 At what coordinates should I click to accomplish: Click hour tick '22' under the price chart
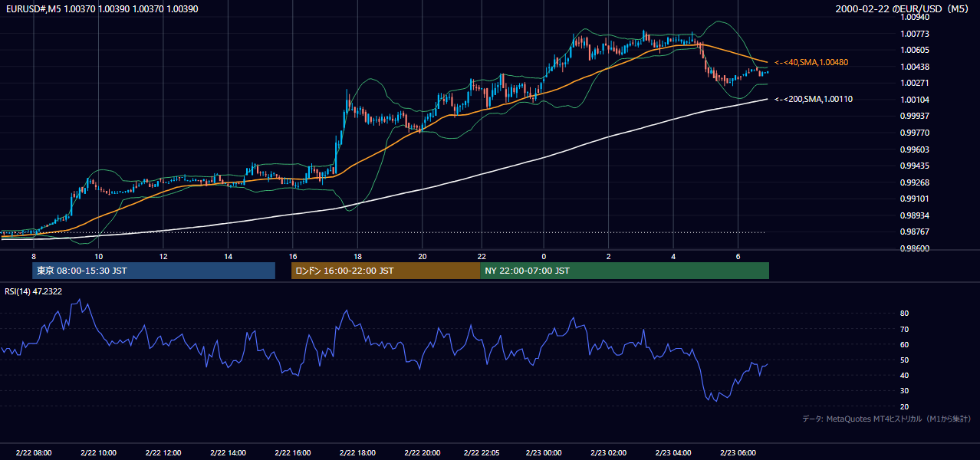(x=482, y=256)
